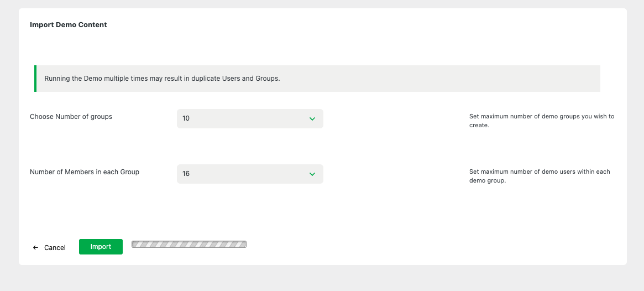Screen dimensions: 644x291
Task: Click the Import Demo Content heading
Action: tap(69, 25)
